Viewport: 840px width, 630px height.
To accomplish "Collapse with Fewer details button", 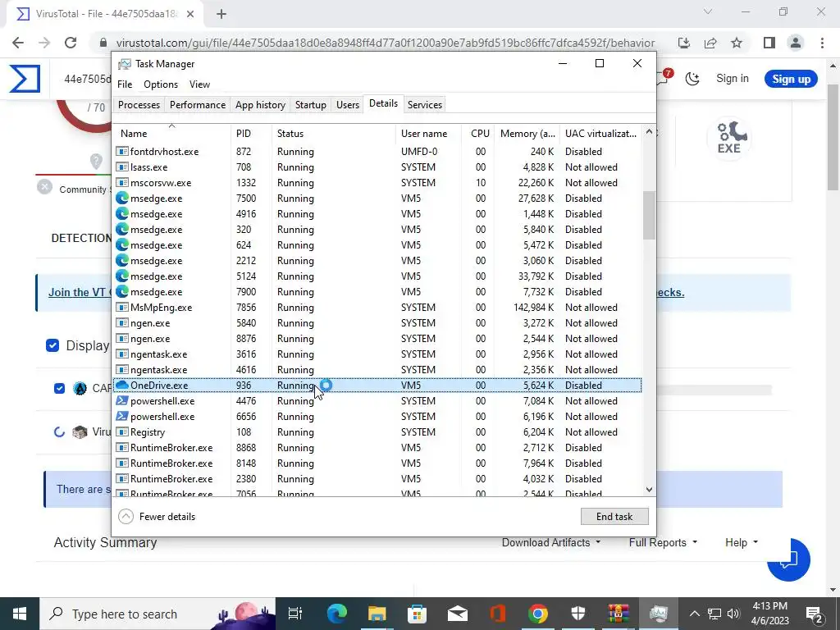I will pyautogui.click(x=157, y=517).
